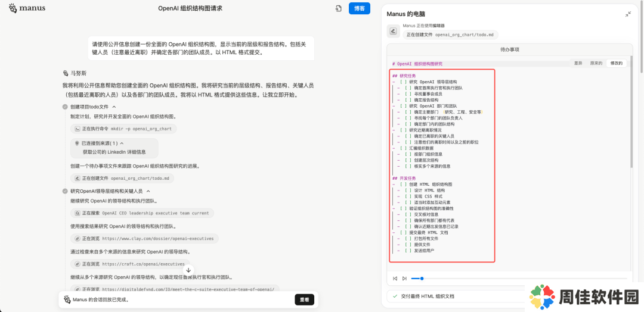
Task: Select 获取公司的 LinkedIn 详细信息 source entry
Action: click(x=114, y=152)
